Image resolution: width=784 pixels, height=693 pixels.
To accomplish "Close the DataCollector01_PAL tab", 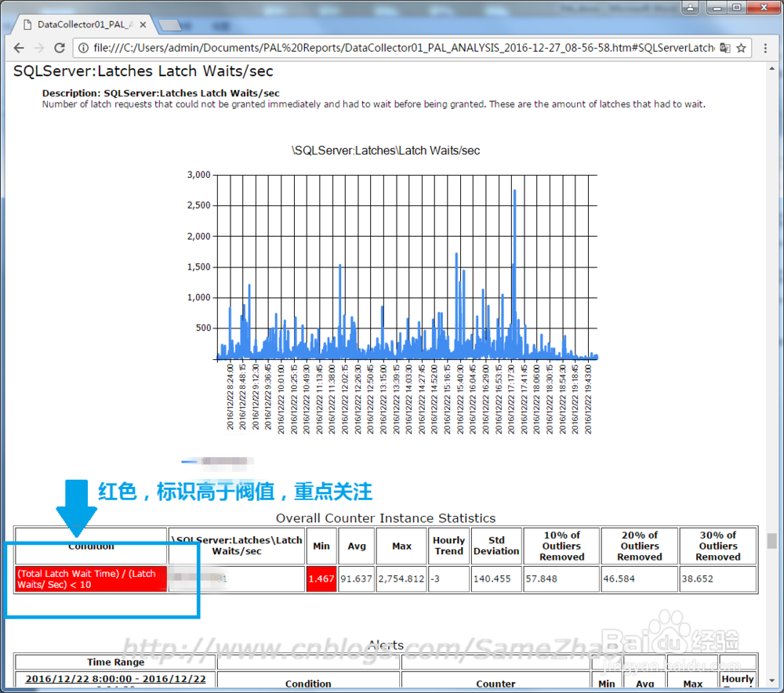I will pos(143,24).
